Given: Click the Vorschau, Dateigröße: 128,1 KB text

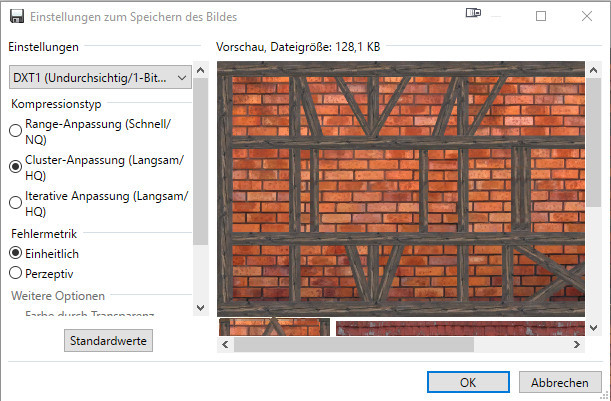Looking at the screenshot, I should tap(298, 47).
